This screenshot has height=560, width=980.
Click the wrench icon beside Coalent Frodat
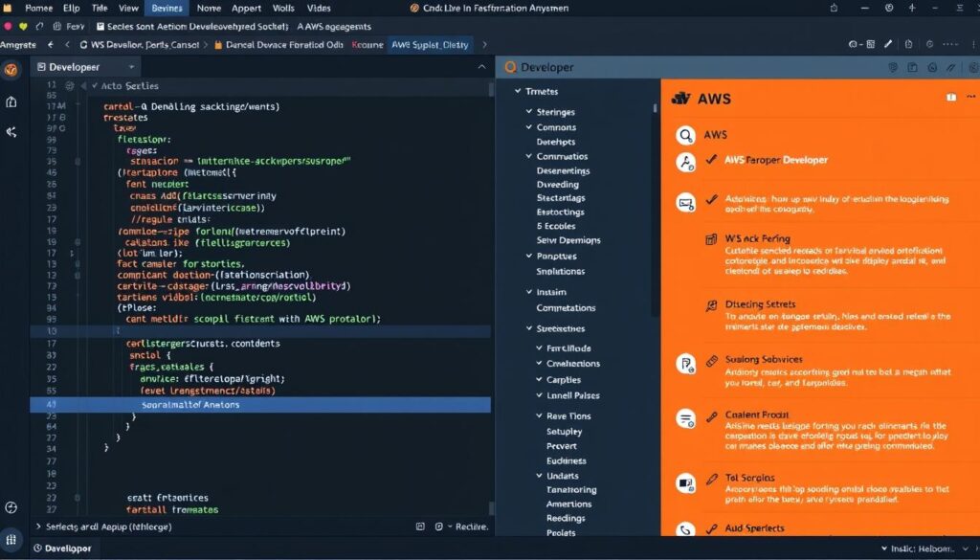[711, 416]
